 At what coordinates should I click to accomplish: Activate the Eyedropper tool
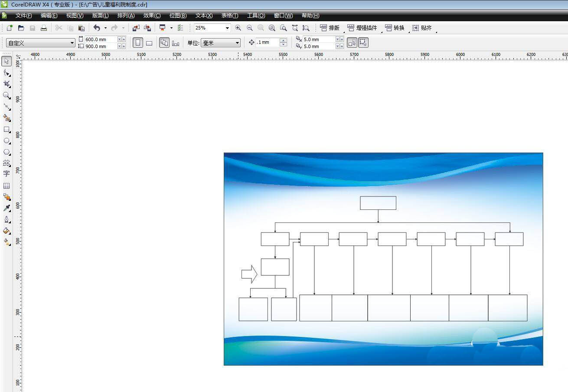(7, 208)
